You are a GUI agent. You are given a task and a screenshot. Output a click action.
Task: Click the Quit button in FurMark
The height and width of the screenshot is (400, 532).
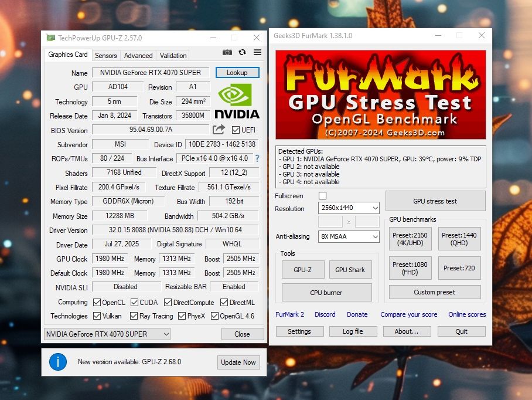462,331
